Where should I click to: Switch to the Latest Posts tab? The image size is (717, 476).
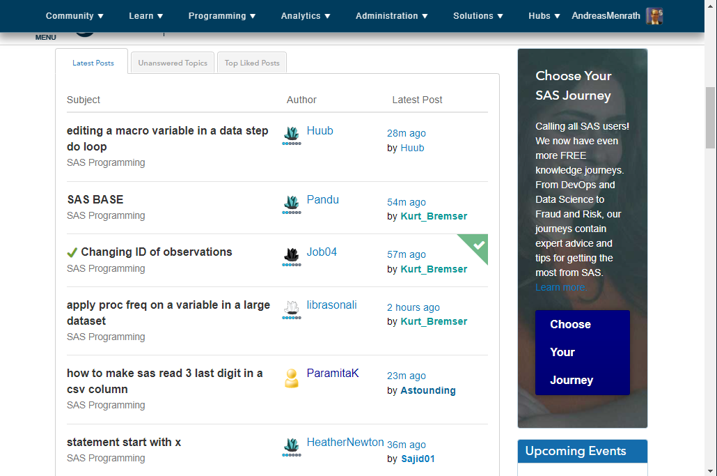tap(93, 63)
